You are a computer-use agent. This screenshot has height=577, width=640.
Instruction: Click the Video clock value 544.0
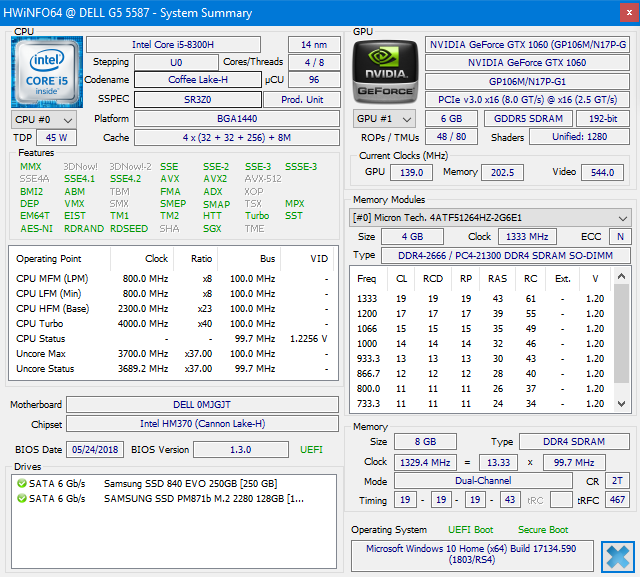(x=602, y=173)
